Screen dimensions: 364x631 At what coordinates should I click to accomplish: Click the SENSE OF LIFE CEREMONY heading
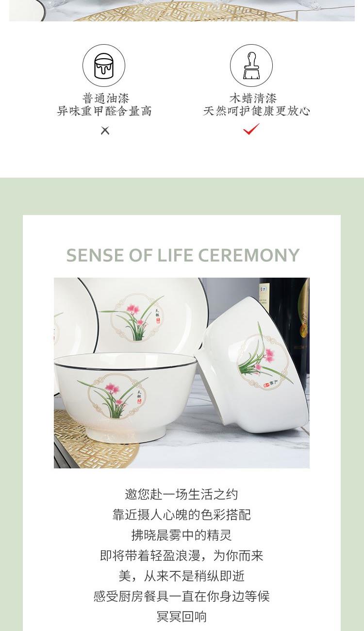tap(182, 255)
